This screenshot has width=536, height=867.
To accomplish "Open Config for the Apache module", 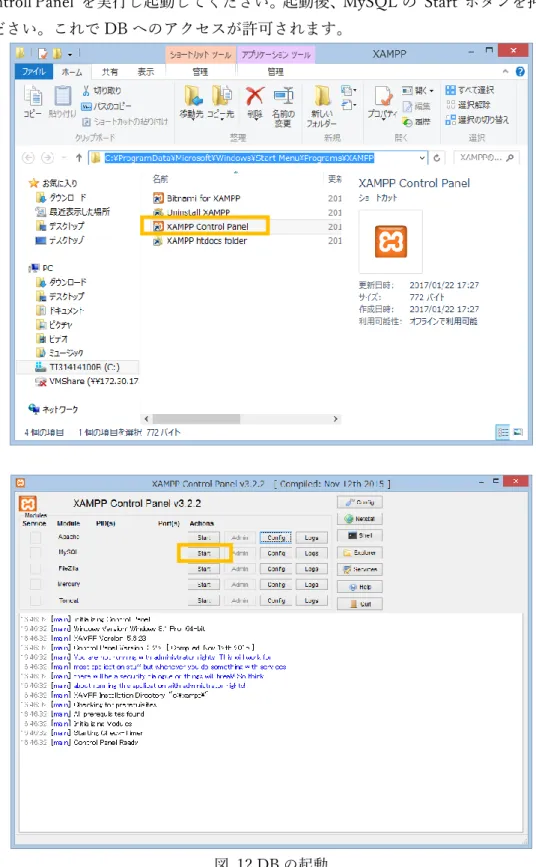I will click(275, 537).
